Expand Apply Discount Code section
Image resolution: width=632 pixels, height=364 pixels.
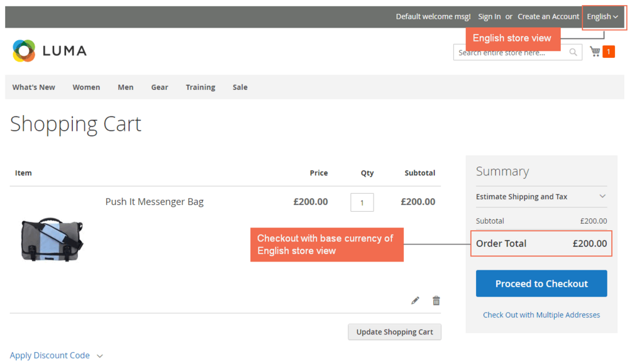(56, 355)
